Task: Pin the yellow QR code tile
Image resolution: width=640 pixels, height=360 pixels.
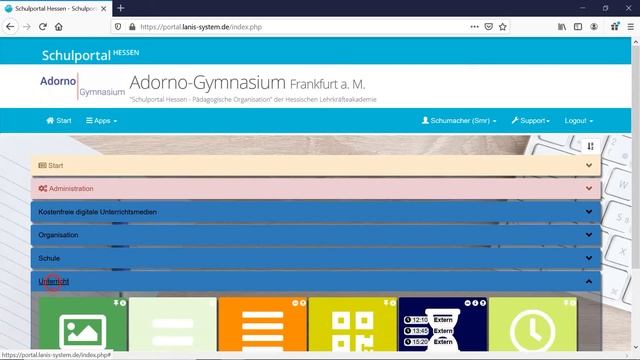Action: (386, 303)
